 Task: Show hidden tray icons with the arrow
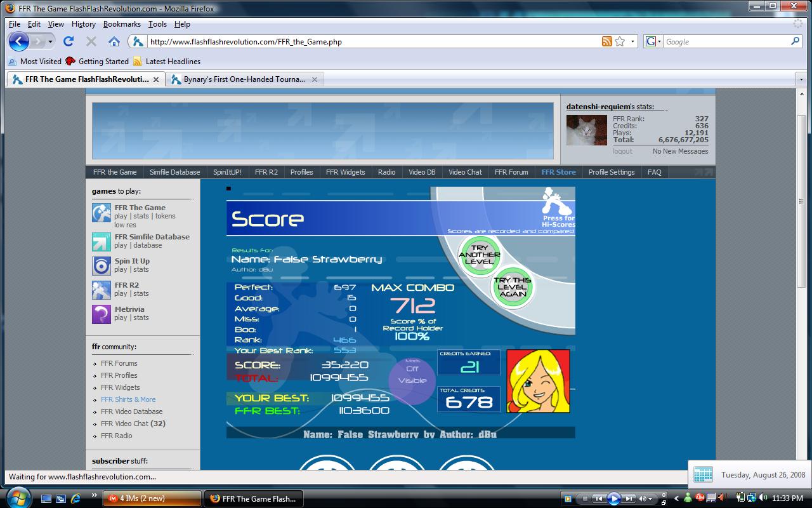pos(676,498)
